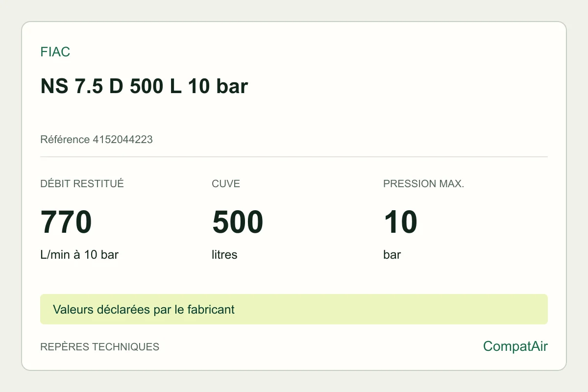
Task: Click the REPÈRES TECHNIQUES footer label
Action: pos(99,347)
